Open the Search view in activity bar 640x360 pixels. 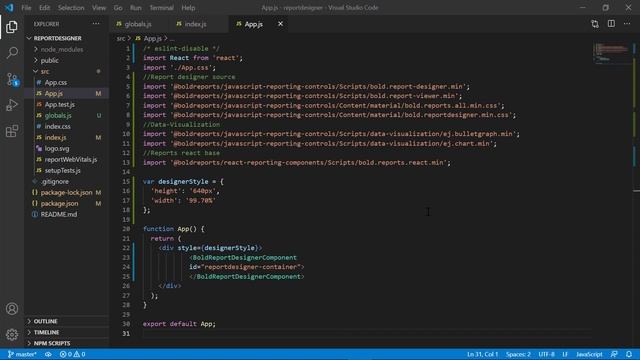12,53
